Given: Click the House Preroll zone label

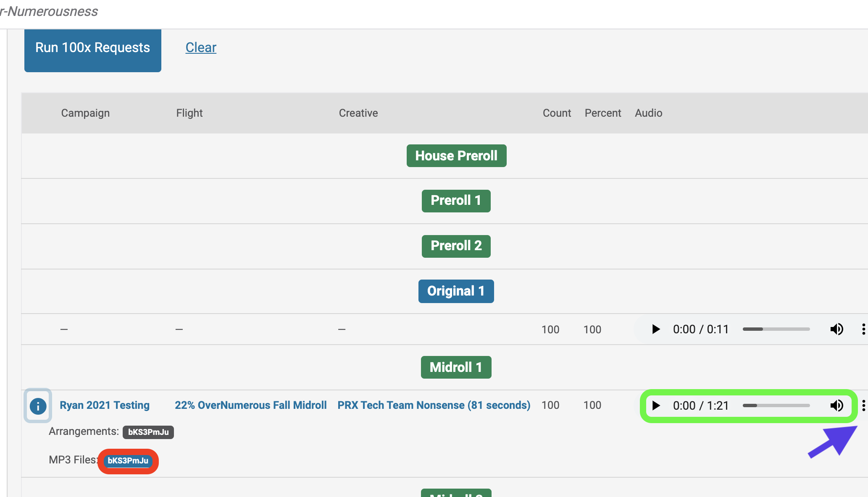Looking at the screenshot, I should click(x=456, y=156).
